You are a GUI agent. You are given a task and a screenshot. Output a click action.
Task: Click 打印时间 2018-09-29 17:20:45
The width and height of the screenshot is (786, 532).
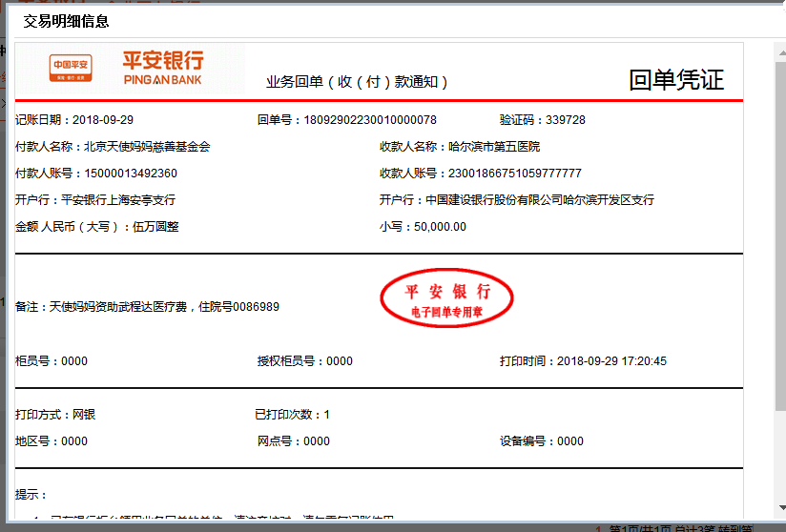pyautogui.click(x=583, y=361)
